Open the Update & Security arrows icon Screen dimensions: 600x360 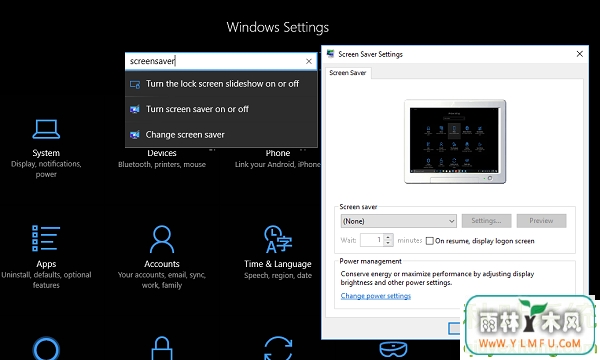(278, 348)
